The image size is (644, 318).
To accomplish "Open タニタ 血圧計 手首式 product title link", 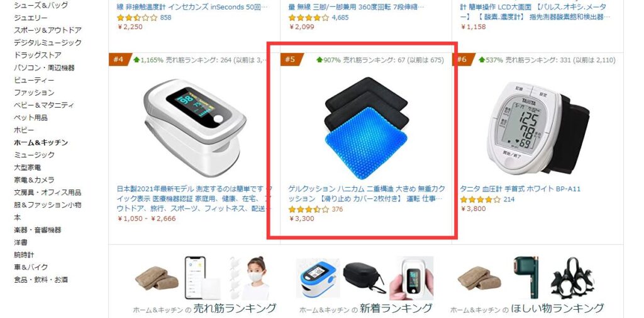I will click(520, 190).
